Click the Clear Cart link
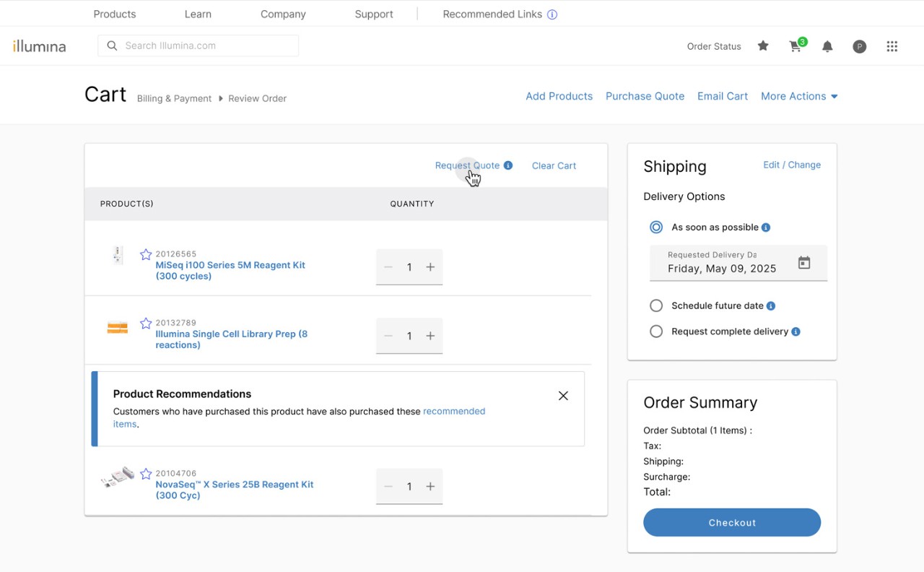The height and width of the screenshot is (572, 924). (x=554, y=166)
